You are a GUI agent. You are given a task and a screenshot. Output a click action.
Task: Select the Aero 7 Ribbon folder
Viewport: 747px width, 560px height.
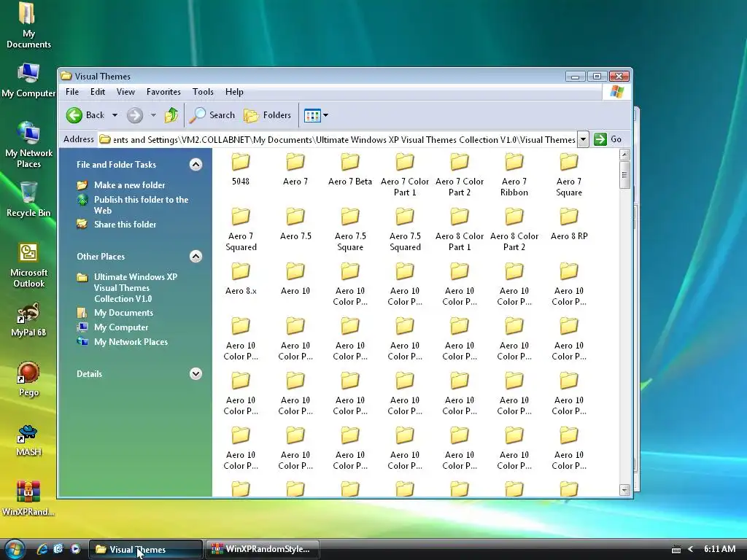pyautogui.click(x=514, y=175)
